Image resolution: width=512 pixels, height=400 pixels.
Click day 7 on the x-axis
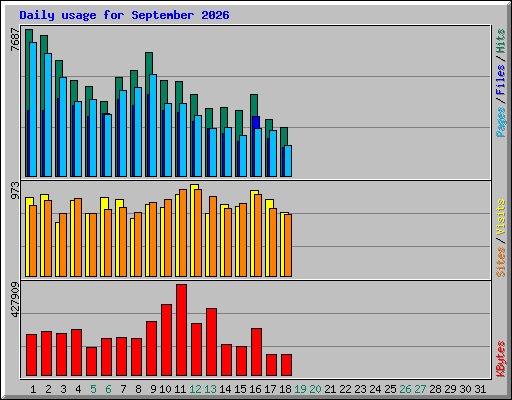(123, 389)
